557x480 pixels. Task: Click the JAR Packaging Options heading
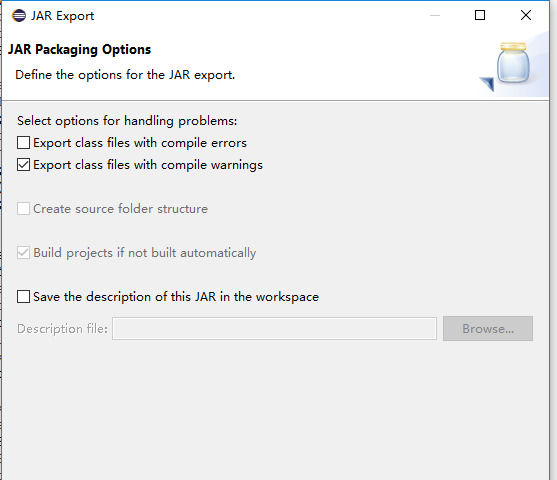[x=80, y=50]
